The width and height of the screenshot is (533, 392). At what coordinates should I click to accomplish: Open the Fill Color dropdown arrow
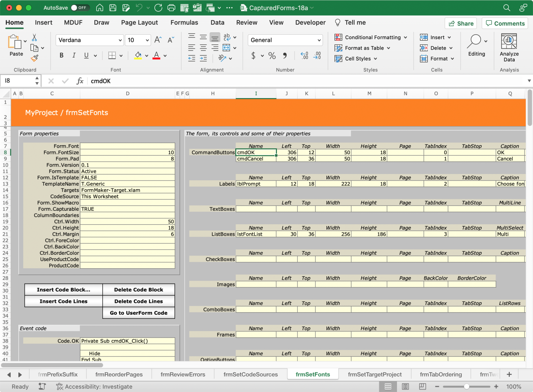tap(146, 55)
